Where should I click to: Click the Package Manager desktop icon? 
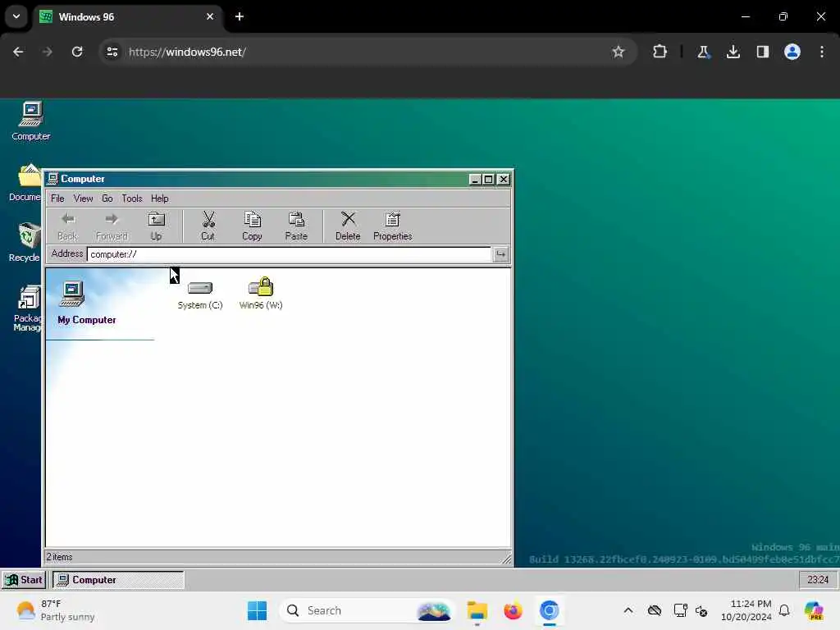[x=27, y=308]
